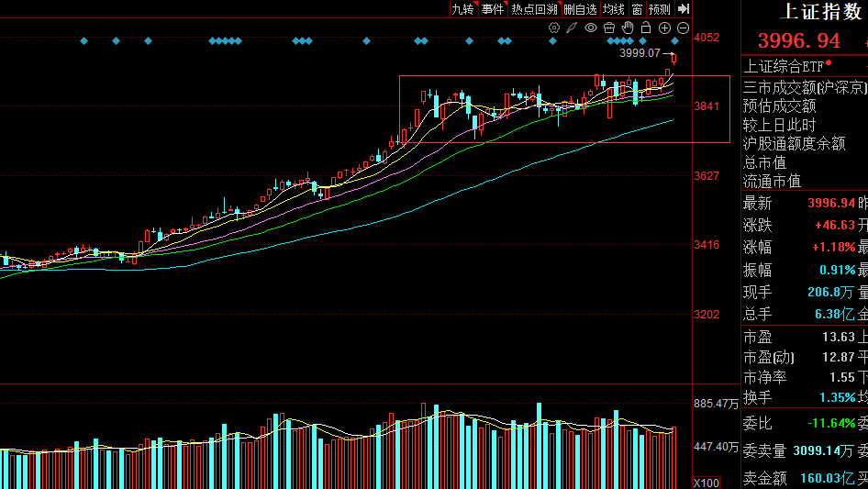Click the 现手 value 206.8万
Viewport: 868px width, 489px height.
(831, 293)
